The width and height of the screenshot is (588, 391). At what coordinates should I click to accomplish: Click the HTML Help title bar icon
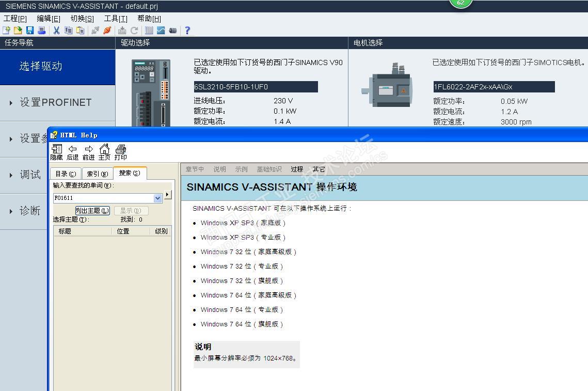54,135
